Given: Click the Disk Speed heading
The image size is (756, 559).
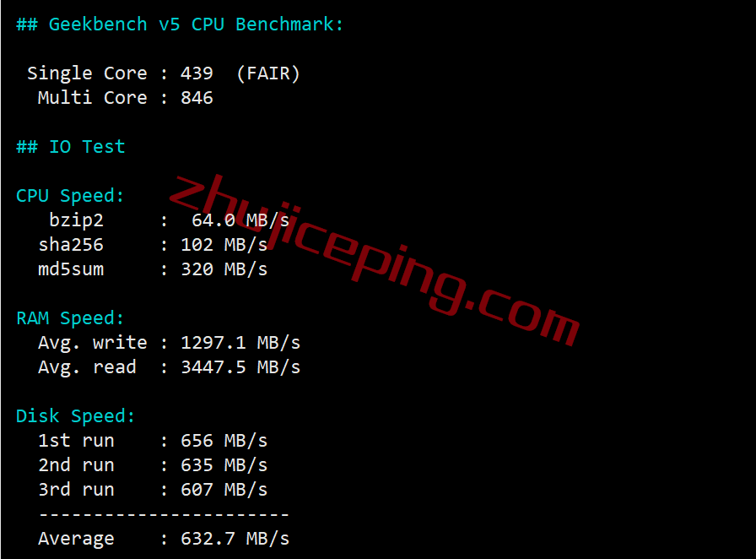Looking at the screenshot, I should coord(75,416).
